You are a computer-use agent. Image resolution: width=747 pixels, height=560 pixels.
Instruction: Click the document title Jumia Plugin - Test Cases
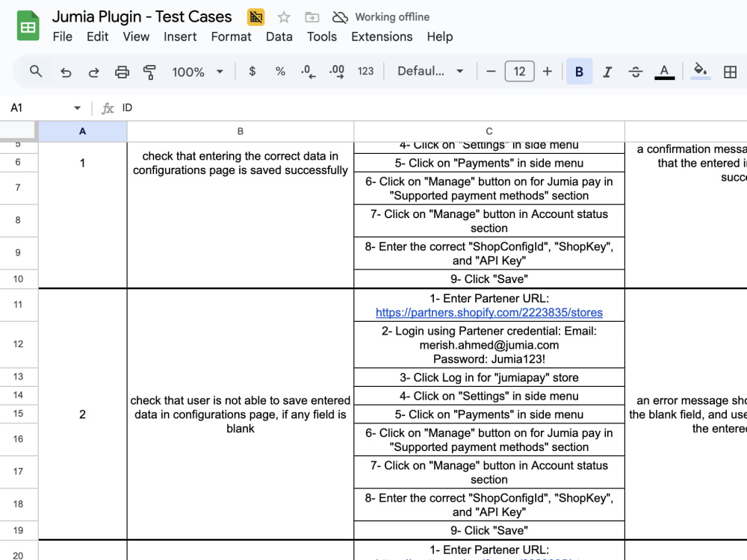tap(142, 16)
